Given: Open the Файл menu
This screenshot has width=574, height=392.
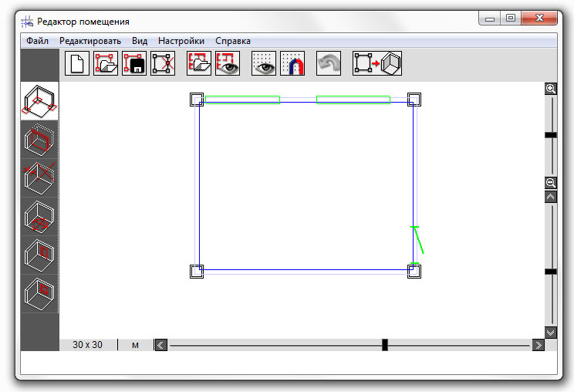Looking at the screenshot, I should (37, 41).
